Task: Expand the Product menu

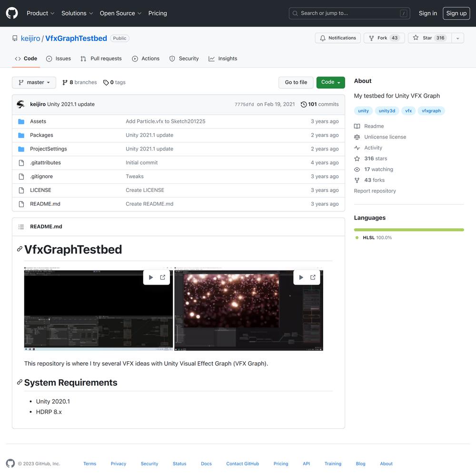Action: [x=40, y=13]
